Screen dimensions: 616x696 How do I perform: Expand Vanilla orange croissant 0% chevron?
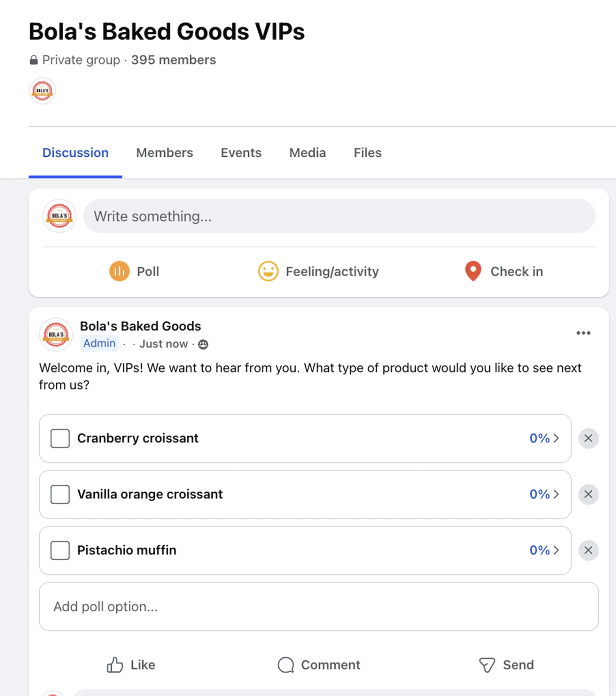pyautogui.click(x=556, y=494)
